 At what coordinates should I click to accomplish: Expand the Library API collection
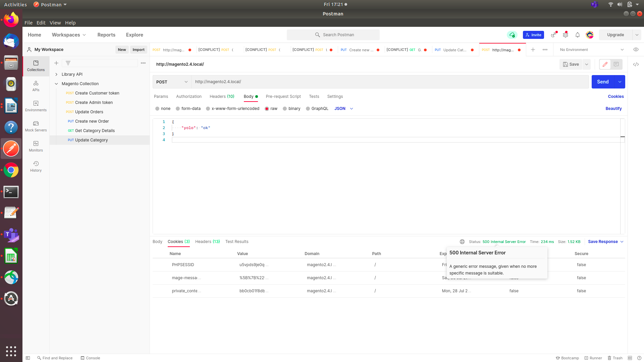pos(56,74)
